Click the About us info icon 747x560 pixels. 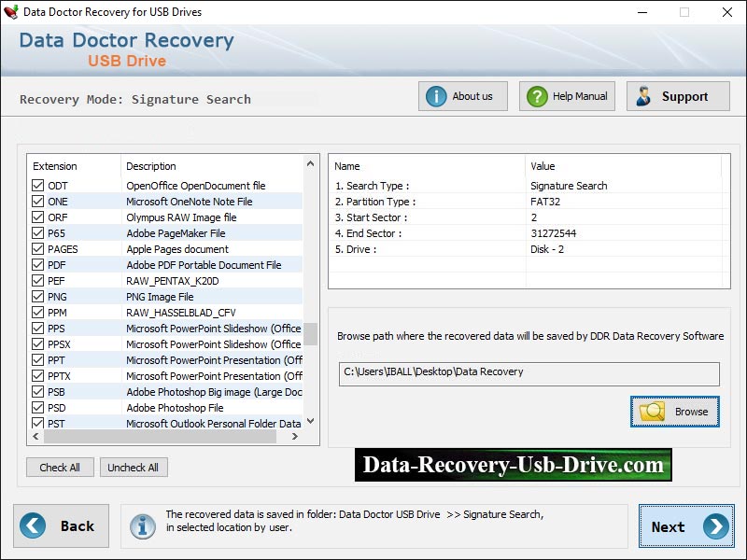click(435, 95)
